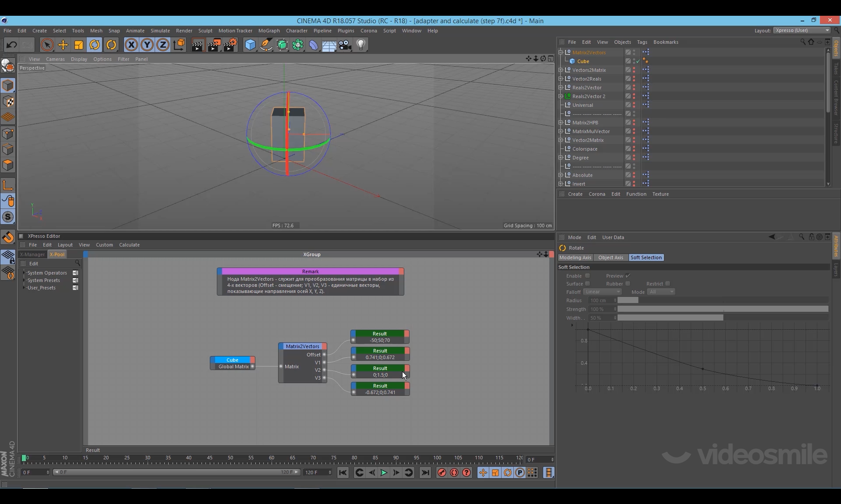Viewport: 841px width, 504px height.
Task: Click the Object Axis tab button
Action: pyautogui.click(x=610, y=257)
